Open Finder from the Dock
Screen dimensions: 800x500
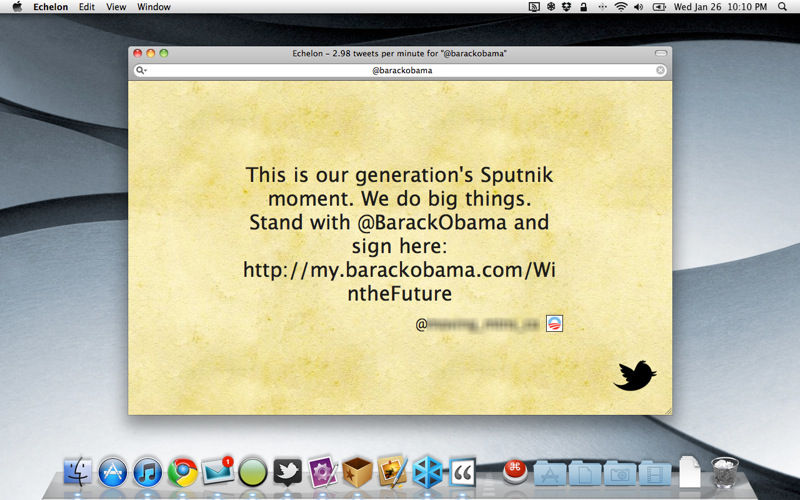[78, 472]
